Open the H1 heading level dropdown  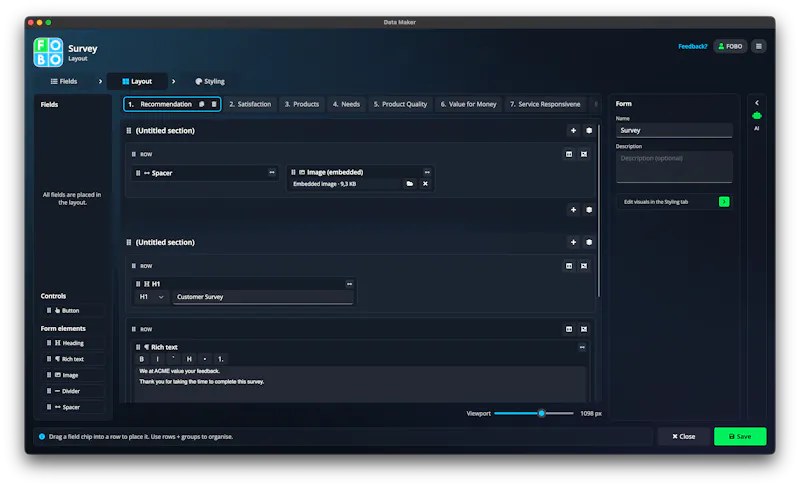click(151, 297)
